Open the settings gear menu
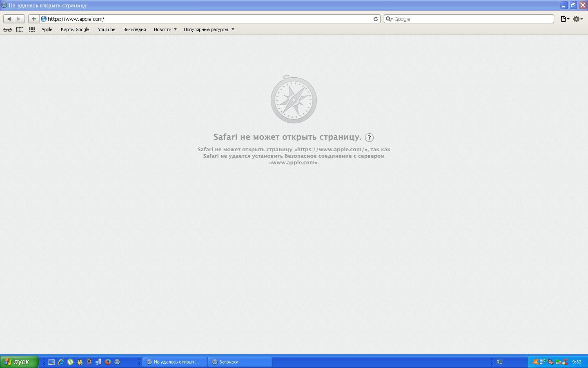The width and height of the screenshot is (588, 368). [577, 19]
